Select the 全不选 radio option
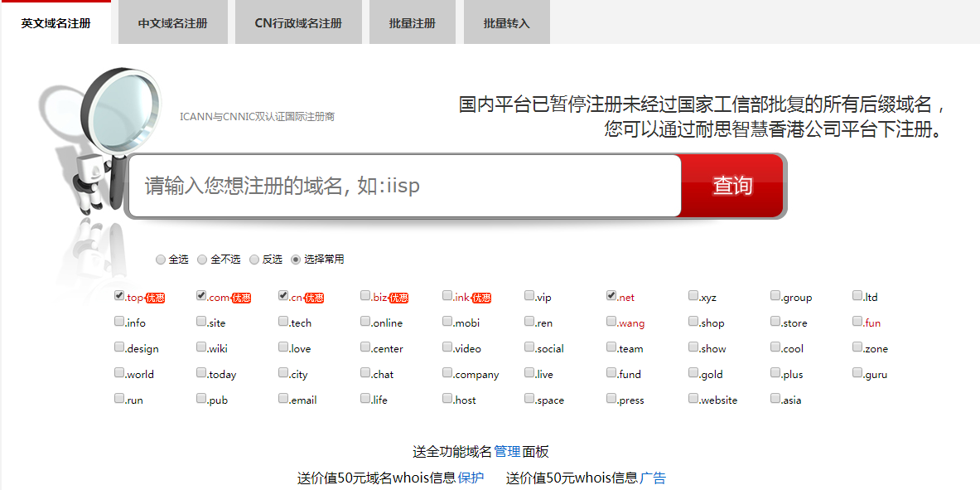This screenshot has width=980, height=490. click(202, 260)
